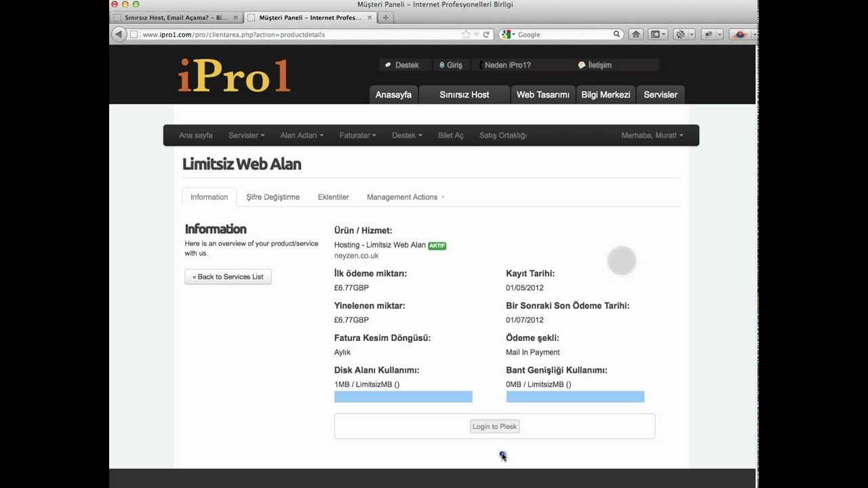Image resolution: width=868 pixels, height=488 pixels.
Task: Expand Servisler dropdown in dark nav bar
Action: 246,136
